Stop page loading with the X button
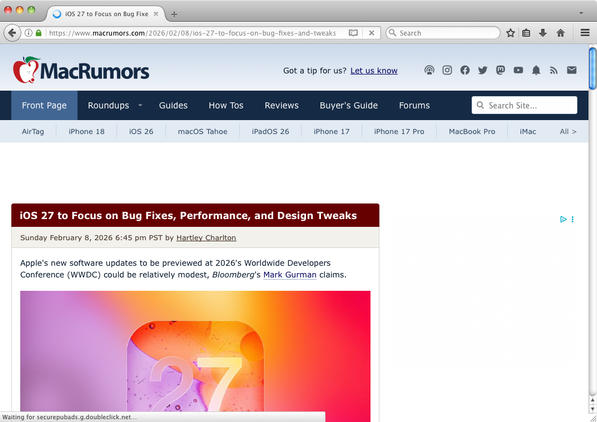The image size is (597, 422). coord(372,33)
